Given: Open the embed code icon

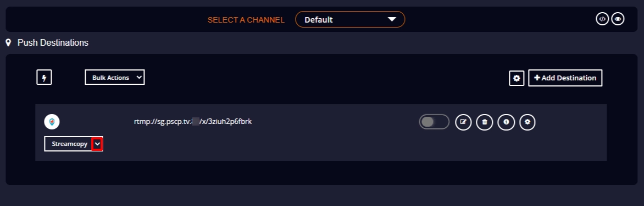Looking at the screenshot, I should click(602, 19).
